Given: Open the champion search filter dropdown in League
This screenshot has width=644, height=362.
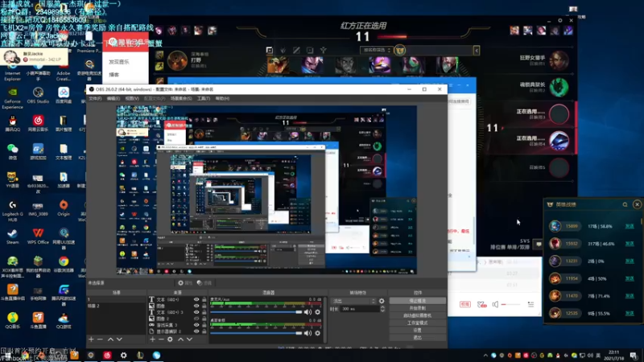Looking at the screenshot, I should tap(376, 50).
